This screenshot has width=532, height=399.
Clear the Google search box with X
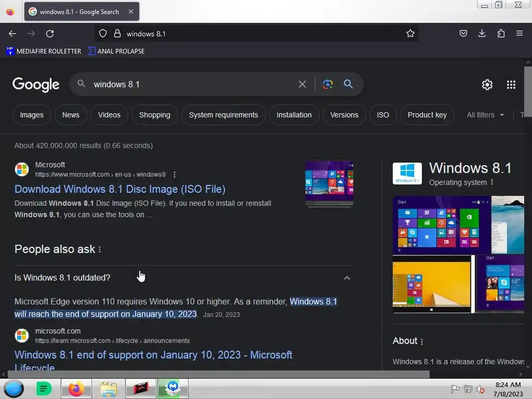click(302, 84)
